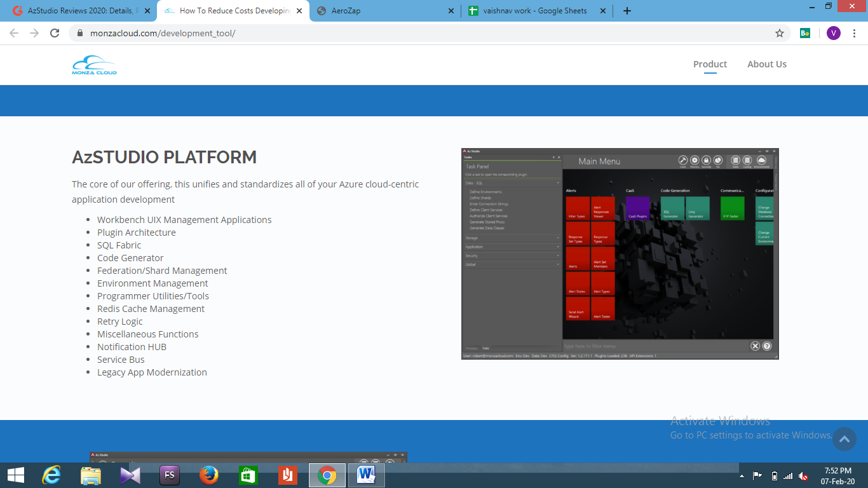Click the 'Programmer Utilities/Tools' list item
This screenshot has height=488, width=868.
pyautogui.click(x=153, y=296)
